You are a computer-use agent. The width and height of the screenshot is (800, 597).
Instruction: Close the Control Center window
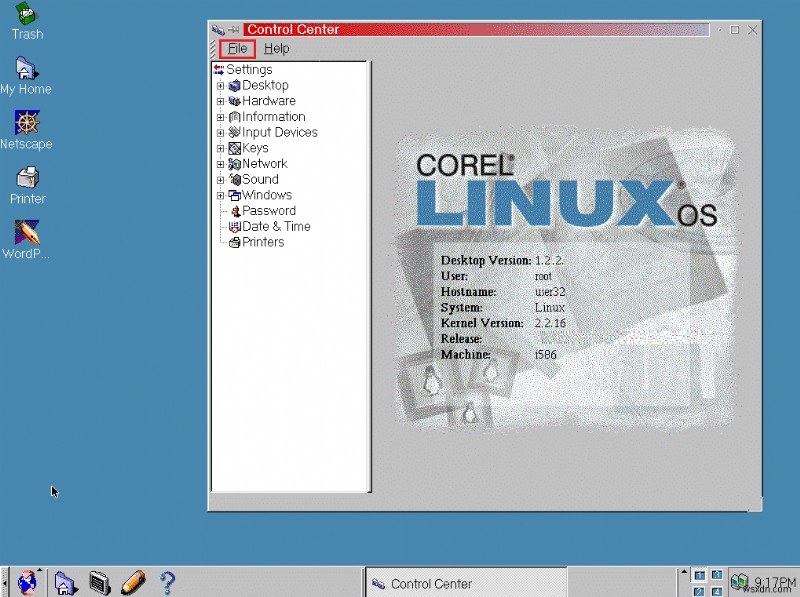tap(752, 30)
